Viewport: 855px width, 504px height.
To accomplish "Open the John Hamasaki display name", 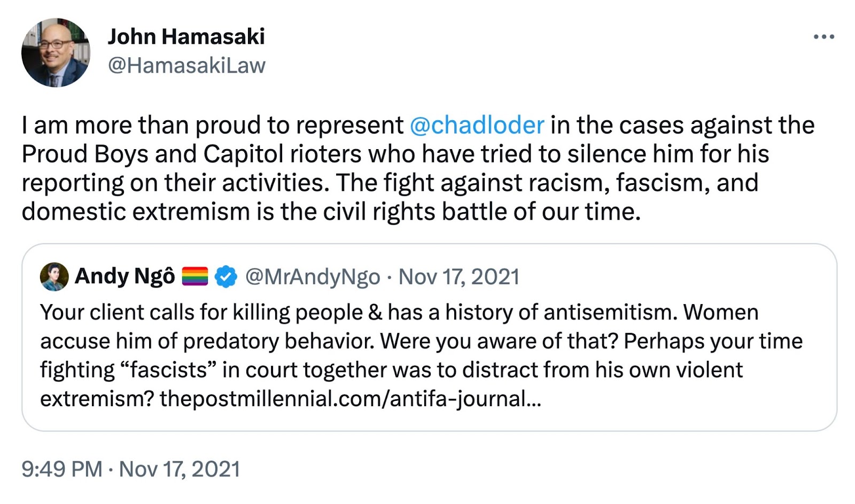I will click(186, 37).
